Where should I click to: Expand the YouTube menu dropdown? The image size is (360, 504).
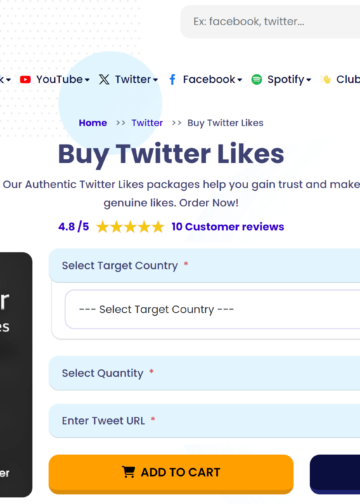(x=63, y=79)
